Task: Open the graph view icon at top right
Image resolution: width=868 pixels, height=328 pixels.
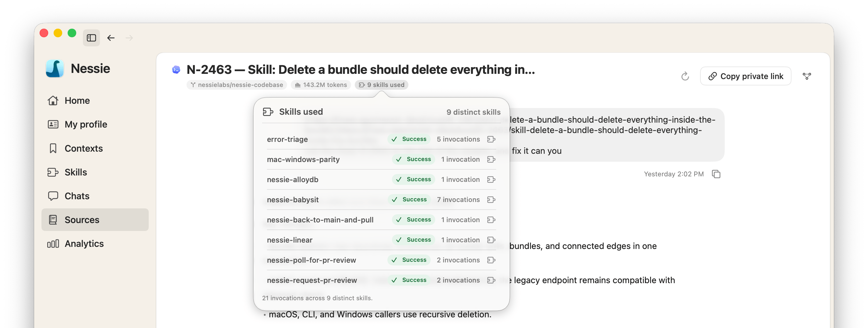Action: coord(807,76)
